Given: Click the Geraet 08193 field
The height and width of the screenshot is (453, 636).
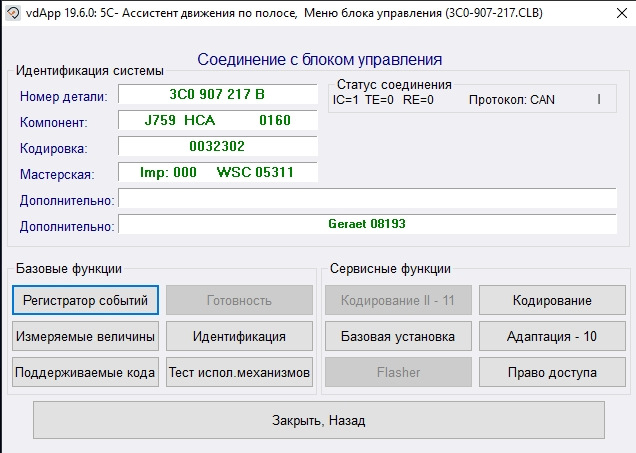Looking at the screenshot, I should (367, 224).
